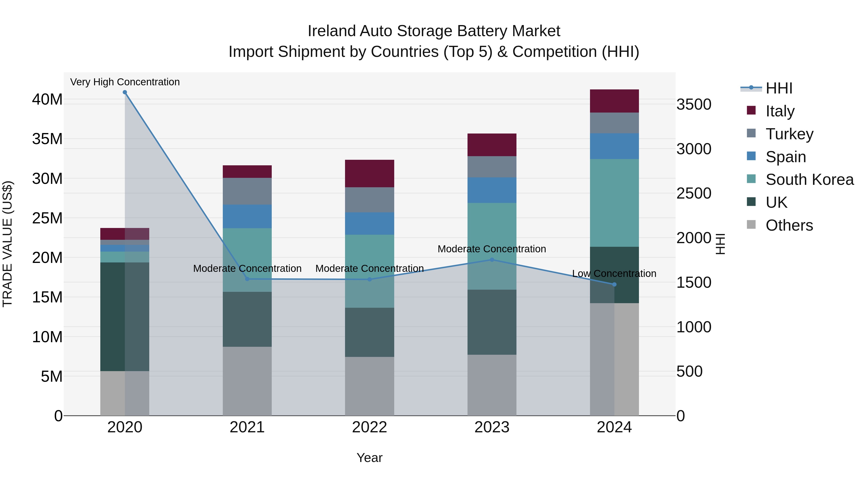Image resolution: width=868 pixels, height=488 pixels.
Task: Click the HHI data point for 2022
Action: coord(369,279)
